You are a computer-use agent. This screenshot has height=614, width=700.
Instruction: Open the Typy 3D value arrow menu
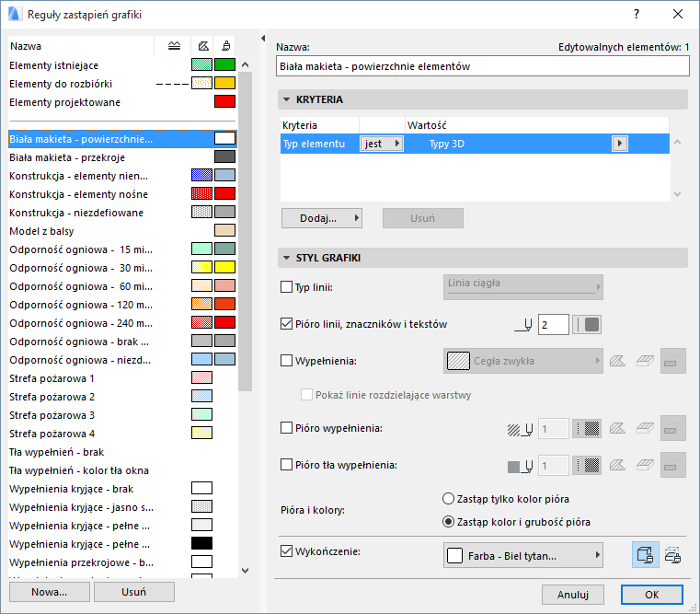(x=620, y=144)
